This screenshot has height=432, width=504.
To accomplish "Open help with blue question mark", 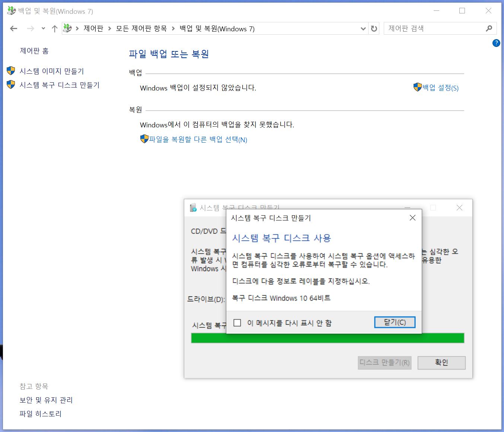I will (496, 43).
